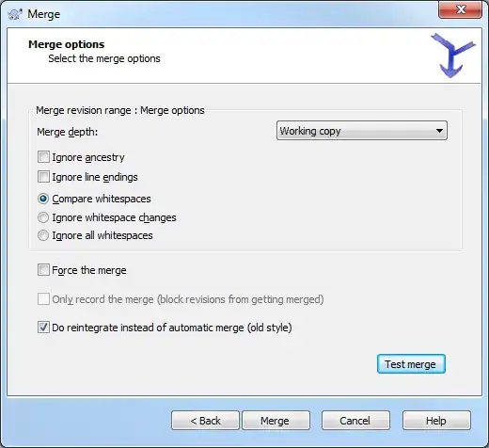Enable Ignore line endings checkbox
Image resolution: width=489 pixels, height=448 pixels.
pos(43,177)
